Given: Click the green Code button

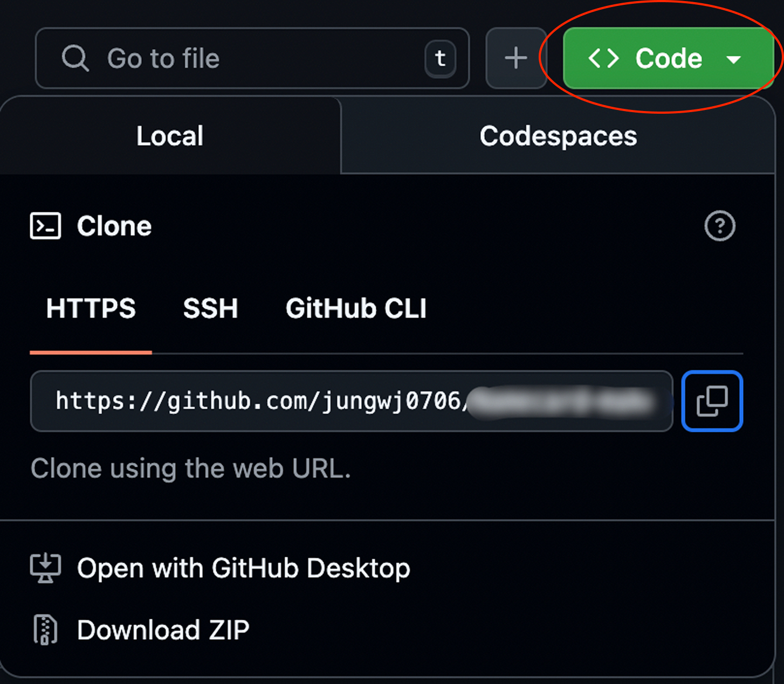Looking at the screenshot, I should 669,58.
